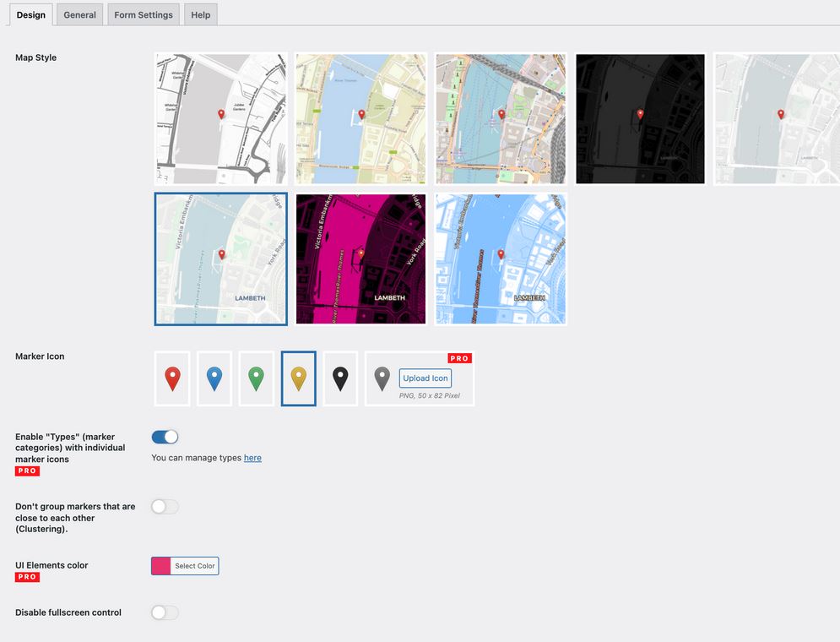Click the gray custom marker icon
Screen dimensions: 840x642
coord(382,379)
